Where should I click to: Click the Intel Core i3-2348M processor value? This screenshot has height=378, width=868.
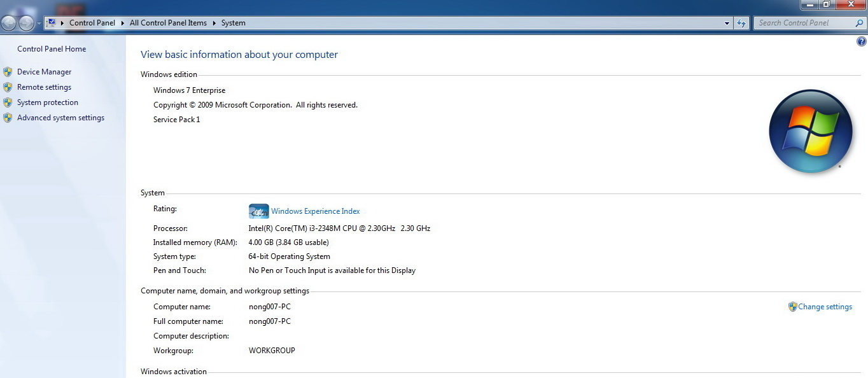(x=339, y=228)
